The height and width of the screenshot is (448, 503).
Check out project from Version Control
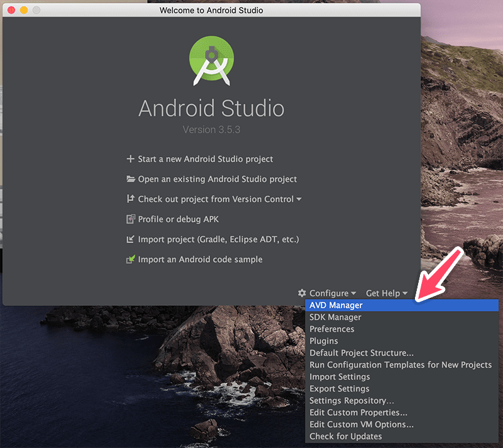[x=216, y=199]
